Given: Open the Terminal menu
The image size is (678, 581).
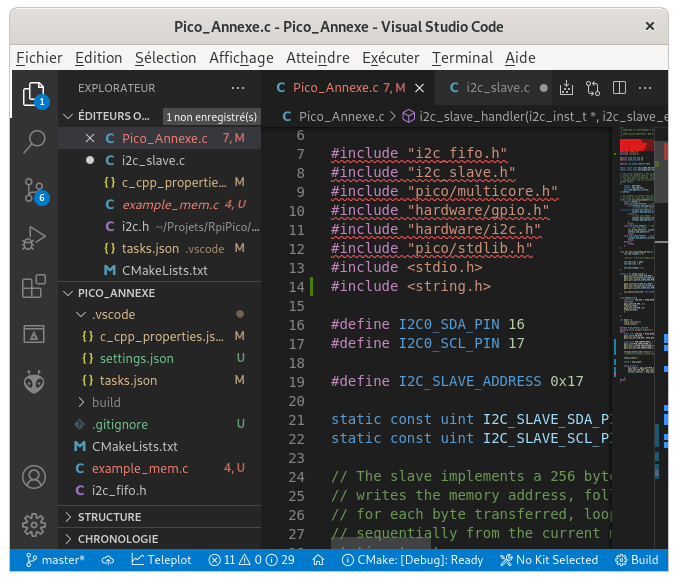Looking at the screenshot, I should (462, 58).
